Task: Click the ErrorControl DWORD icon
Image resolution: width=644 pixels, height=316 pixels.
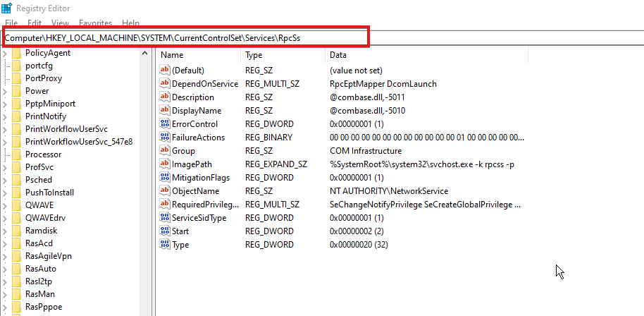Action: [x=165, y=123]
